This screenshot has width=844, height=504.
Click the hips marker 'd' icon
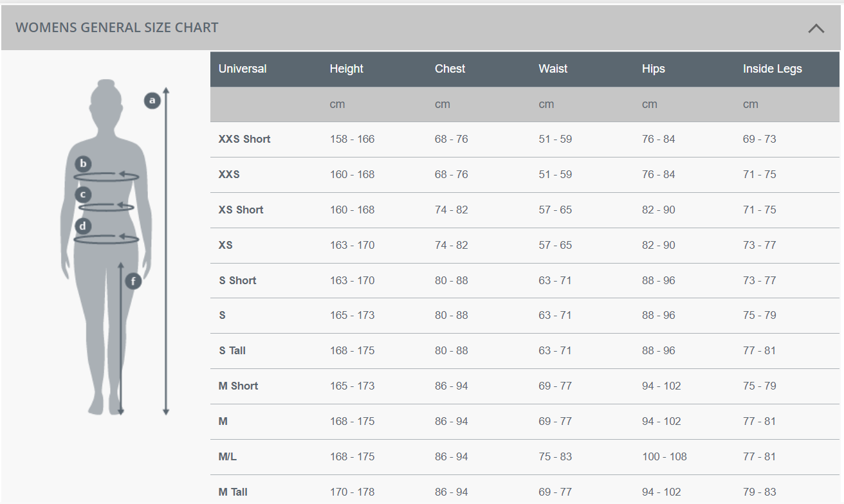pos(83,226)
